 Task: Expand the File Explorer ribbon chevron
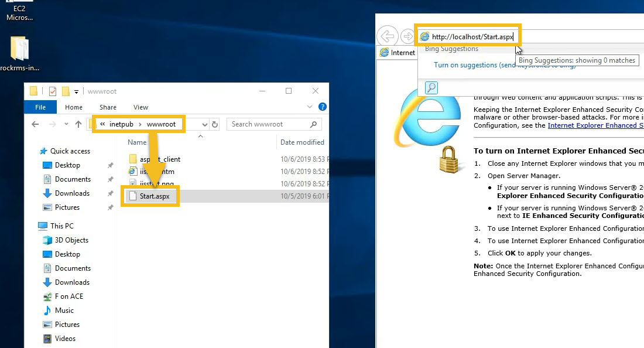coord(310,107)
